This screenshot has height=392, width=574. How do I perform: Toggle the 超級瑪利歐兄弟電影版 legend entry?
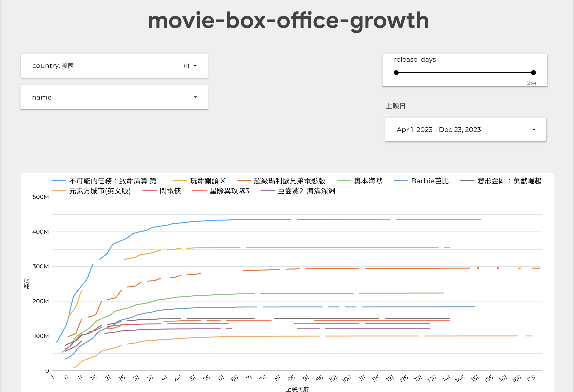(289, 181)
